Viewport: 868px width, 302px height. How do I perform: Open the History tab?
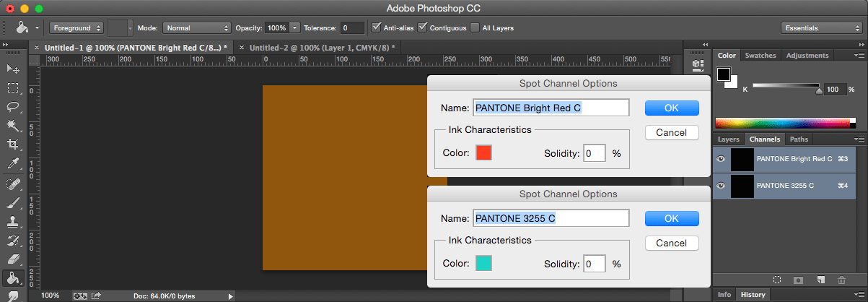point(753,295)
